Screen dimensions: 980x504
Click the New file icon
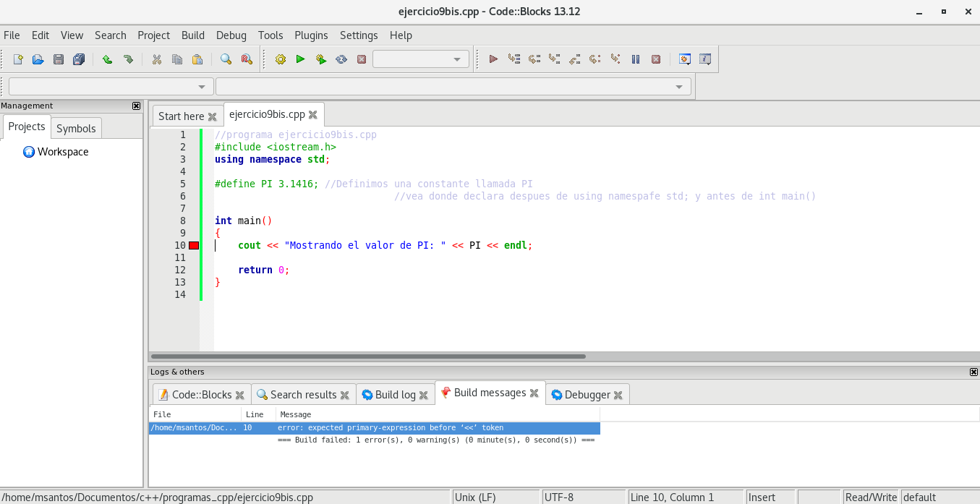point(18,59)
